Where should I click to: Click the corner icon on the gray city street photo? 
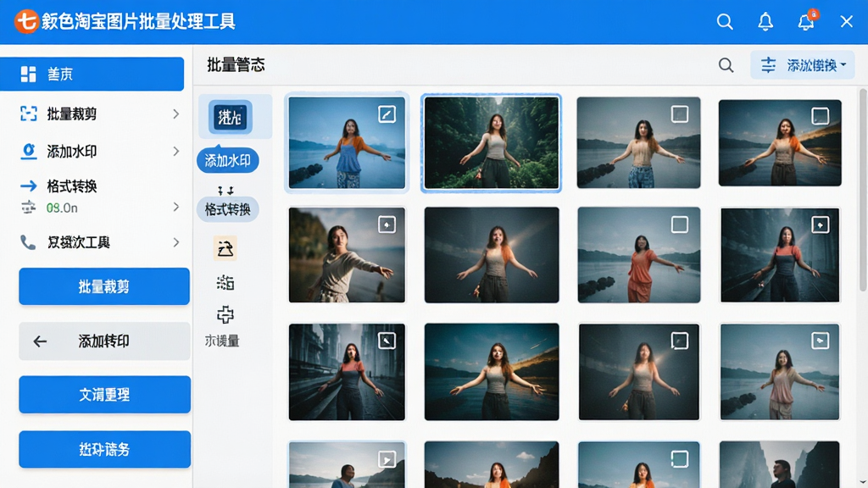click(387, 341)
